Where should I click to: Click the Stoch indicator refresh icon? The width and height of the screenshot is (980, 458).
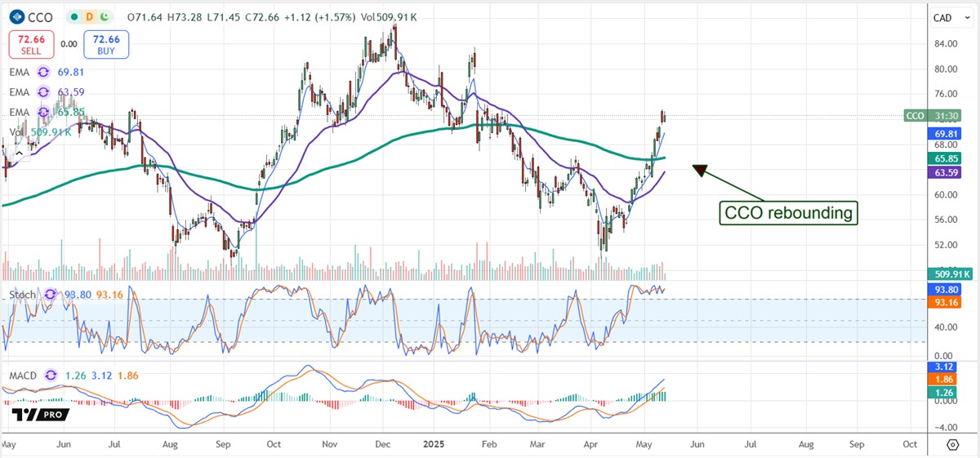pos(50,295)
